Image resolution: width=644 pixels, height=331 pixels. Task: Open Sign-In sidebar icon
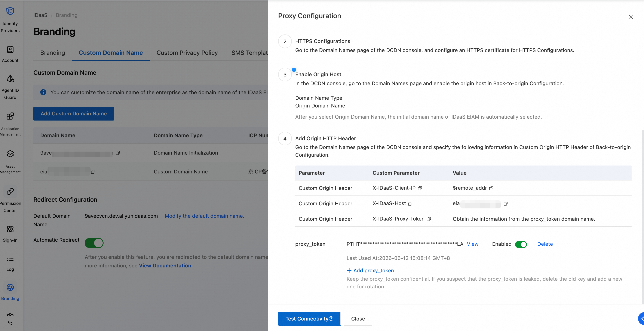10,229
